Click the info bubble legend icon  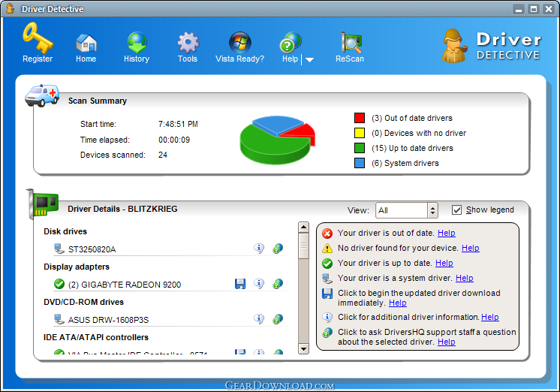327,317
